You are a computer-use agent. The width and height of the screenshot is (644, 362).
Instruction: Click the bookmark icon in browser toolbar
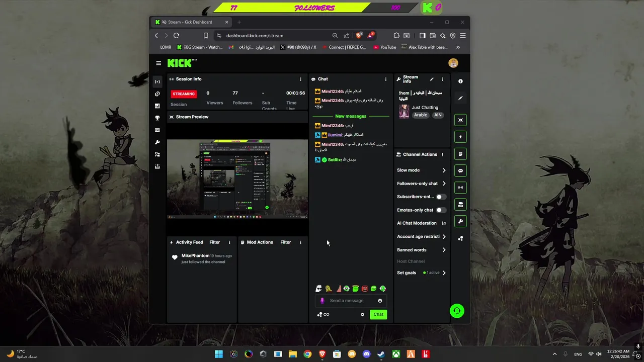click(x=206, y=35)
